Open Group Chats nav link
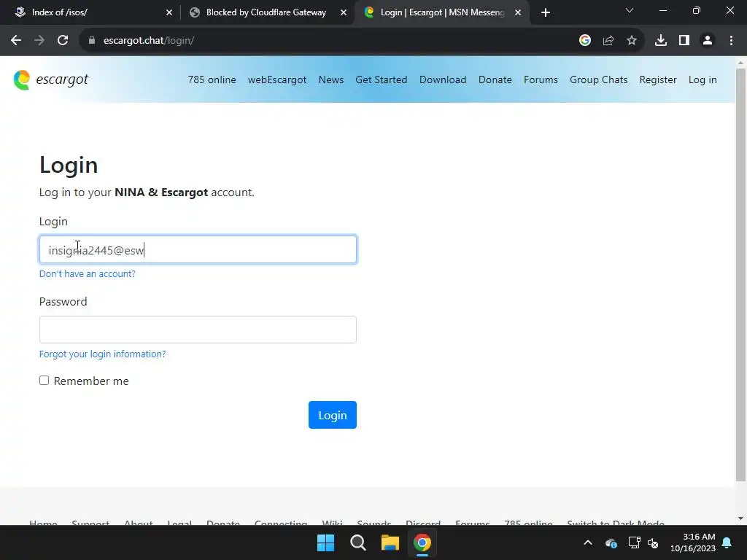Viewport: 747px width, 560px height. 598,79
